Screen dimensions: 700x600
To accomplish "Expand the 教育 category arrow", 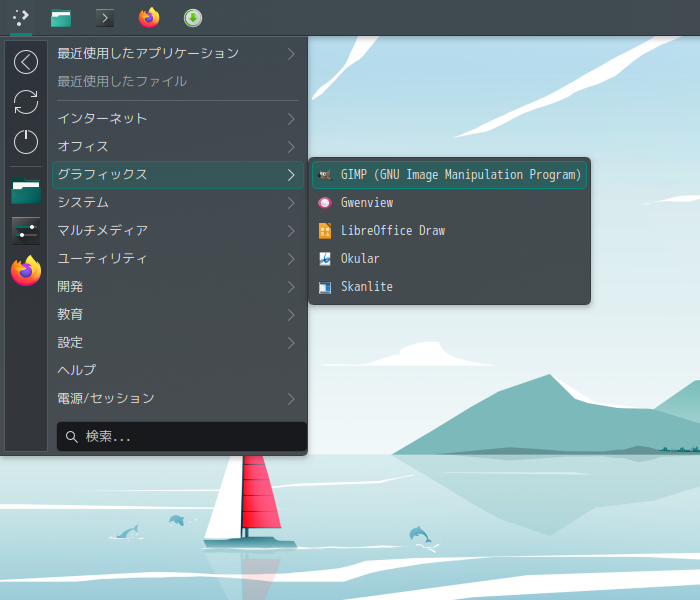I will [x=291, y=315].
